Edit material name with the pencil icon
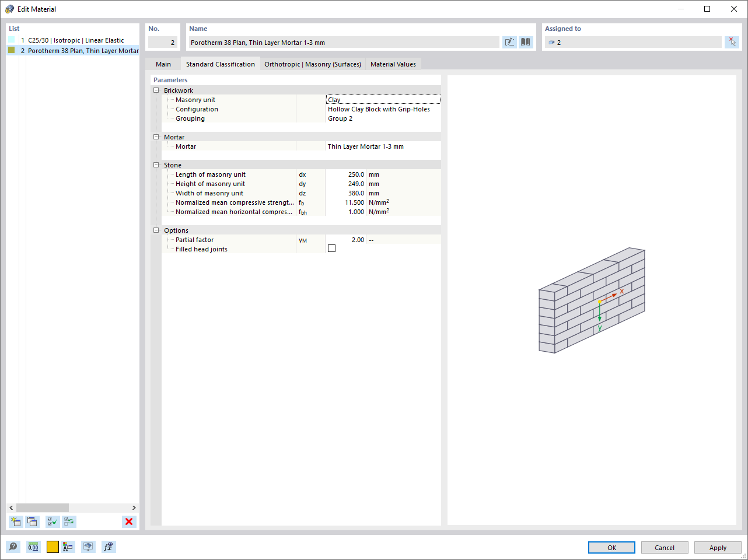Screen dimensions: 748x560 click(x=509, y=41)
